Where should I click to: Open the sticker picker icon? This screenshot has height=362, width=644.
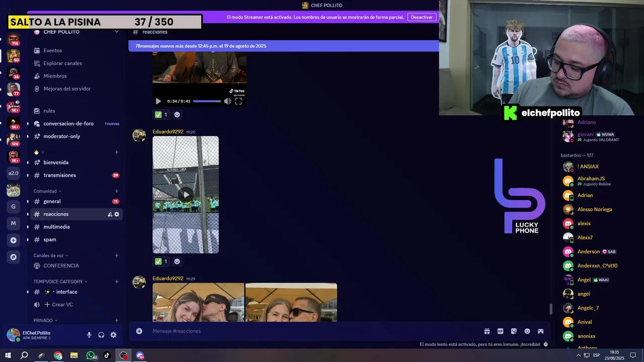click(x=514, y=331)
